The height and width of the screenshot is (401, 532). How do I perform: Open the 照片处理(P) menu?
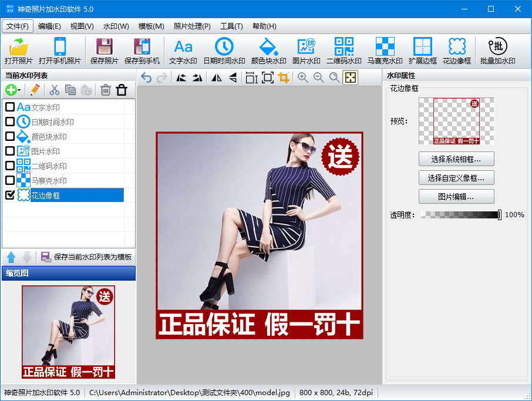click(x=192, y=26)
